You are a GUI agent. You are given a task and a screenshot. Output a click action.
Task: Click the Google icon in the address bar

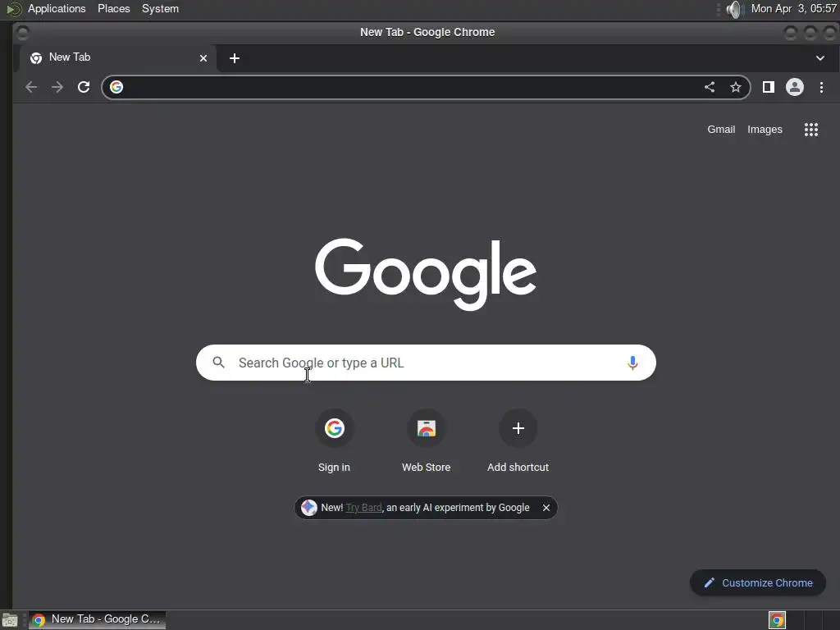[116, 87]
